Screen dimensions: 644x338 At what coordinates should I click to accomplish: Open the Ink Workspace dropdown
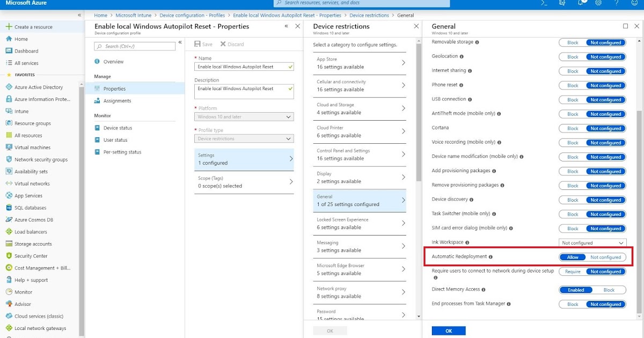click(x=592, y=243)
